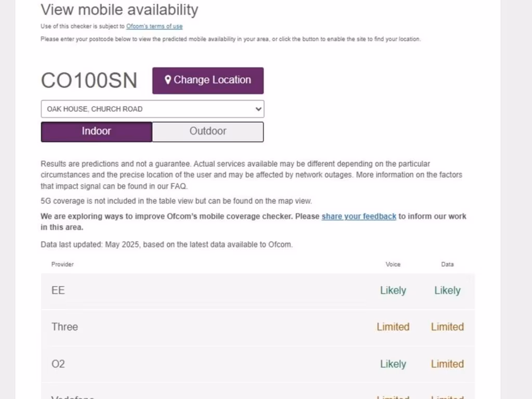Click the Provider column header

pyautogui.click(x=62, y=264)
